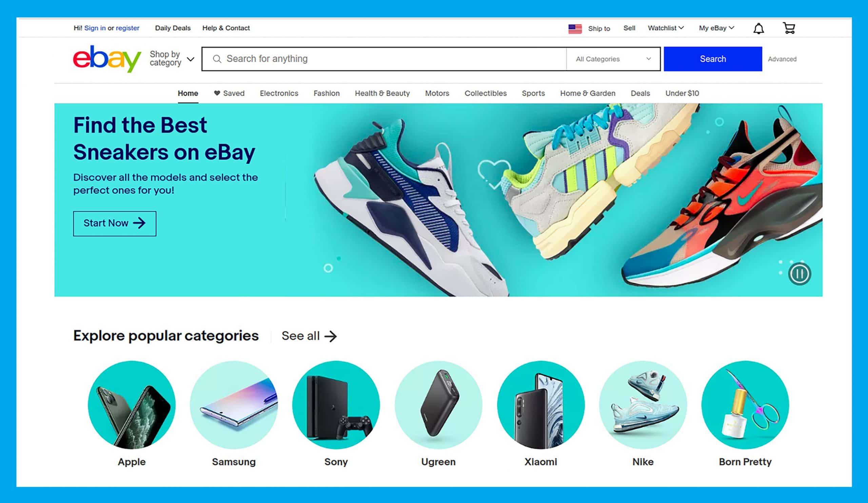Screen dimensions: 868x503
Task: Click the saved heart icon in banner
Action: pos(217,94)
